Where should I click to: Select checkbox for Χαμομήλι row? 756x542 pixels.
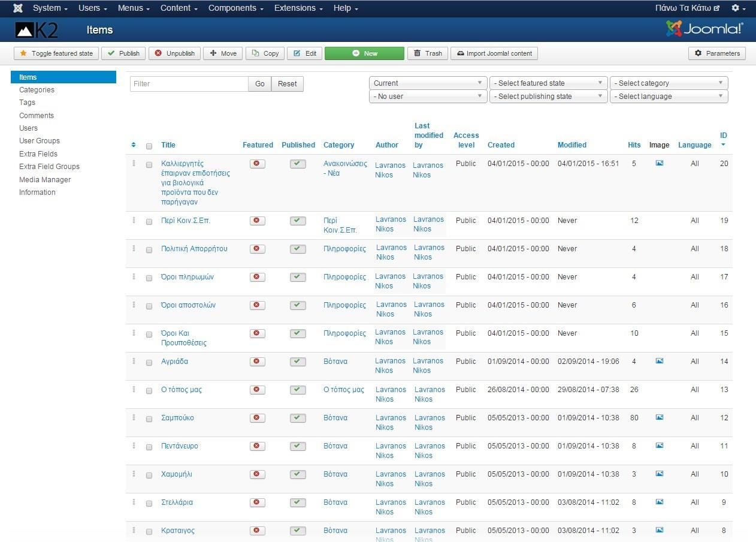pyautogui.click(x=149, y=475)
